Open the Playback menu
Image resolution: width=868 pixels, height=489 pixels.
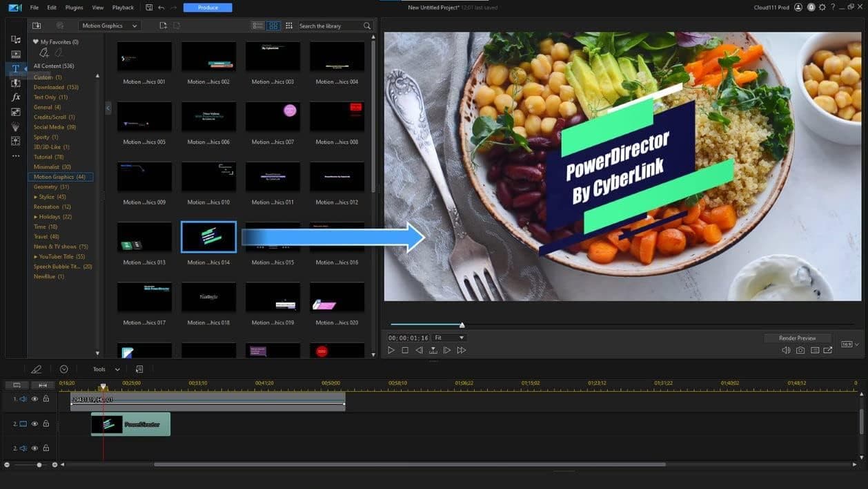(123, 8)
